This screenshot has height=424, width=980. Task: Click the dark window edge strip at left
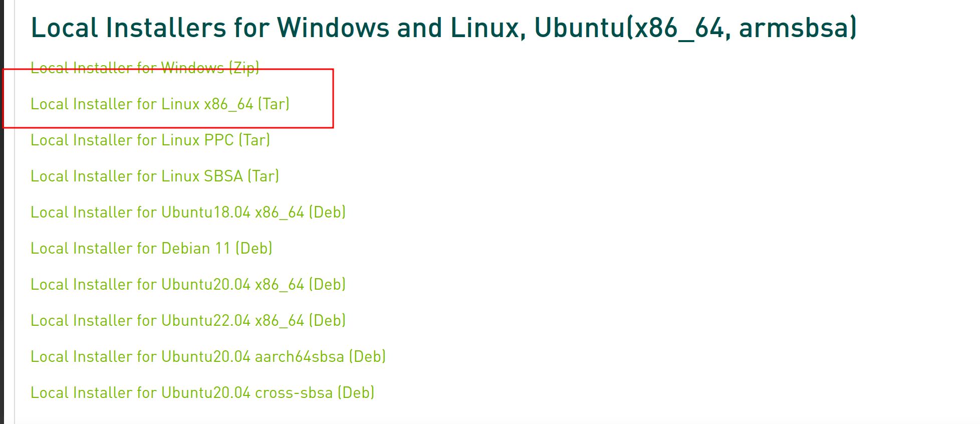click(2, 212)
